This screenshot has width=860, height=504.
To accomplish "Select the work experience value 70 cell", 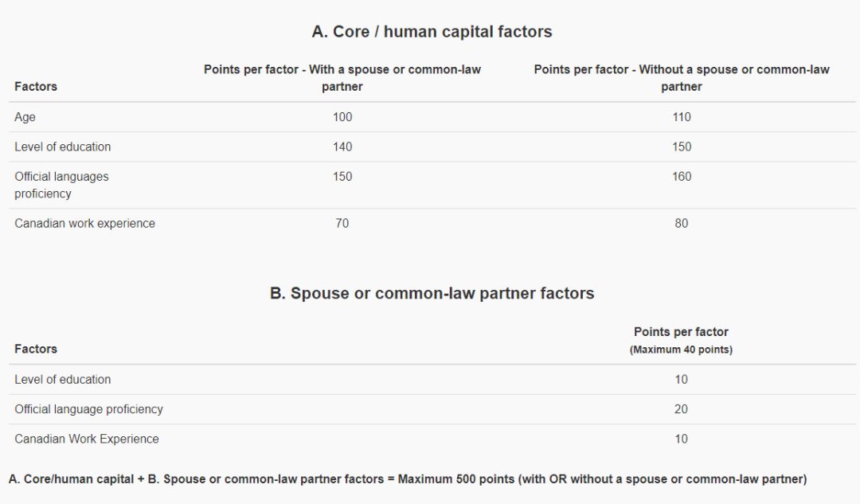I will 342,224.
